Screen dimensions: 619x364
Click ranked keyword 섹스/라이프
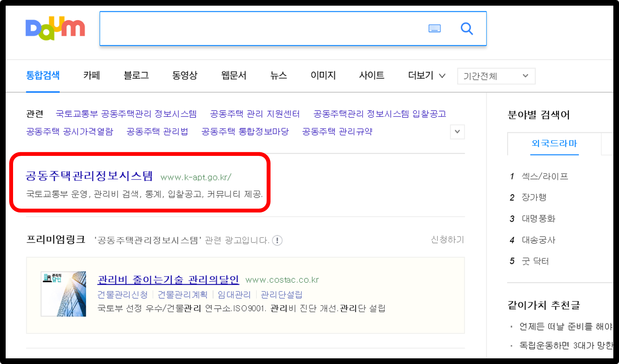coord(545,176)
